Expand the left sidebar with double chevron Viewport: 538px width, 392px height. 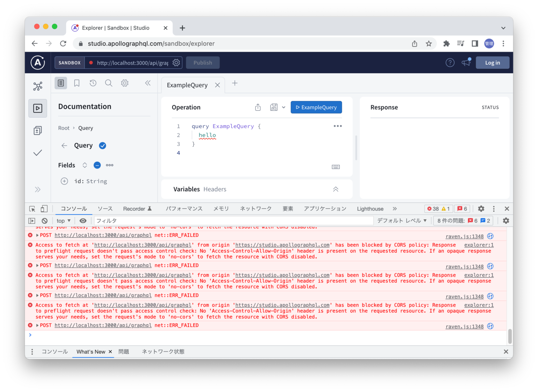click(x=38, y=190)
